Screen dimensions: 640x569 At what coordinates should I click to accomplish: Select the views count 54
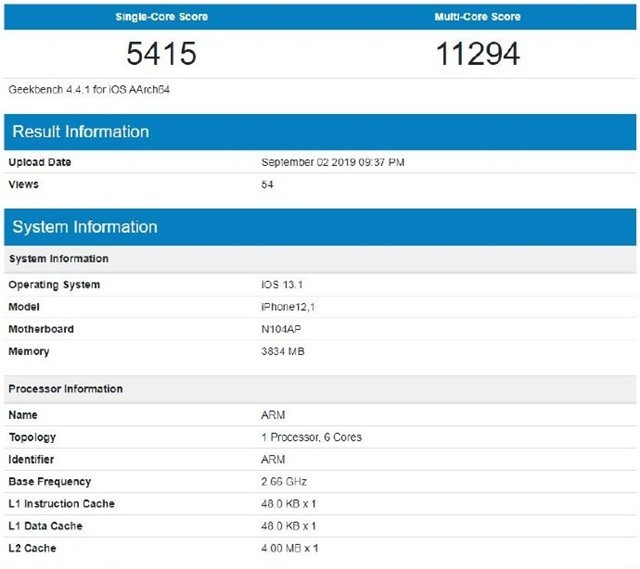click(267, 184)
